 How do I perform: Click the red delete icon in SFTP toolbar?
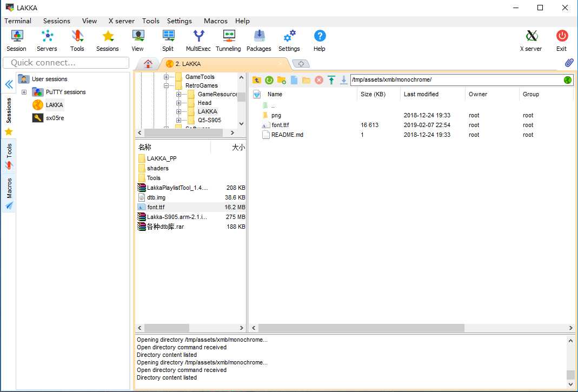tap(319, 80)
